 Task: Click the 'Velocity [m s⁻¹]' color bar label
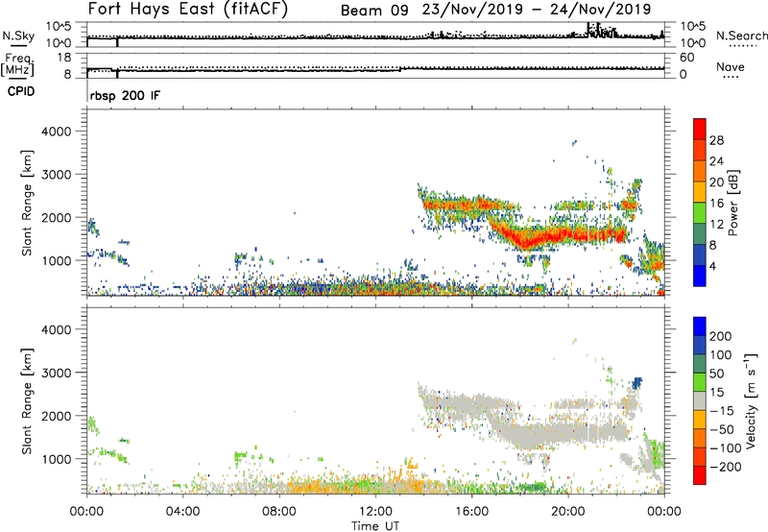(x=752, y=400)
